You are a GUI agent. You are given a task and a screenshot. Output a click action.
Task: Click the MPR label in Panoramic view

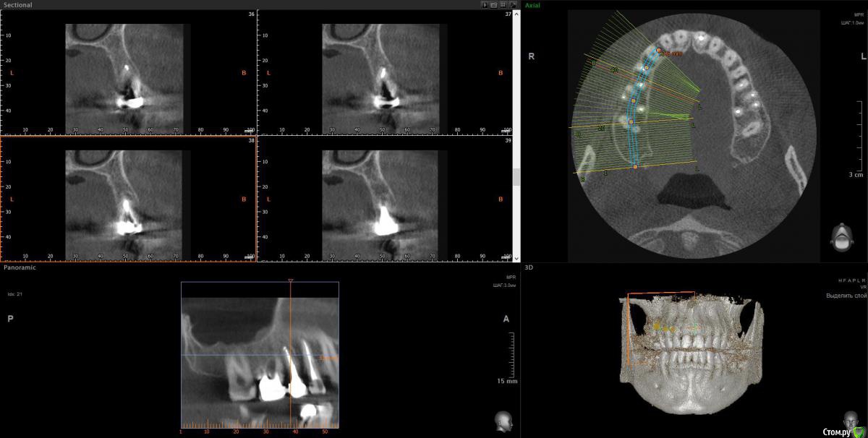[511, 278]
